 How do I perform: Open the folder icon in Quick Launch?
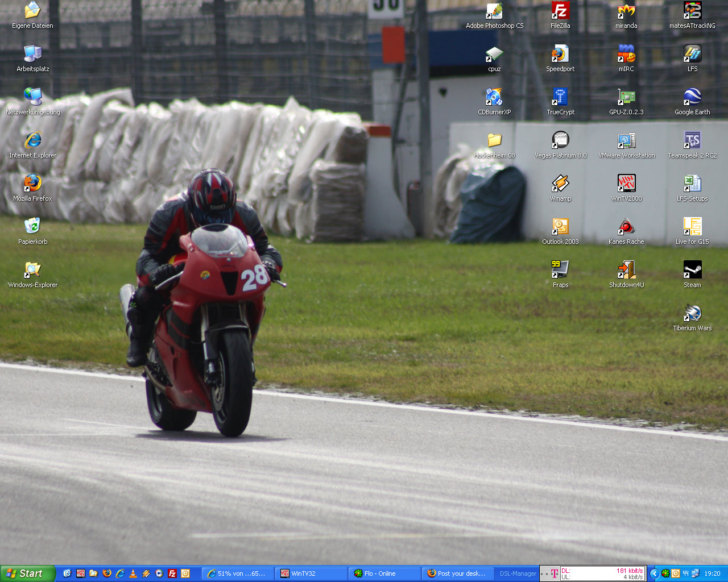pyautogui.click(x=94, y=573)
